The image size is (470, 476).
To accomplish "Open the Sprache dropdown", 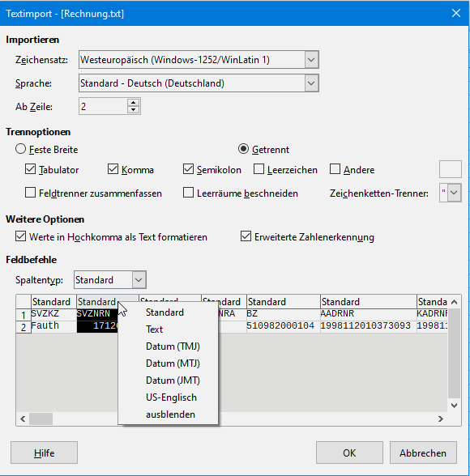I will [311, 83].
